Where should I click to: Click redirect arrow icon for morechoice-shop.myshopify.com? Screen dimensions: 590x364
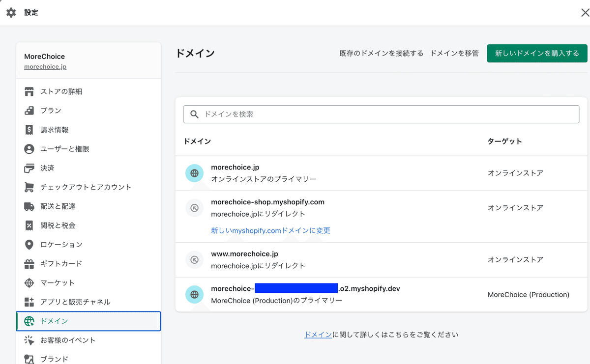click(194, 208)
